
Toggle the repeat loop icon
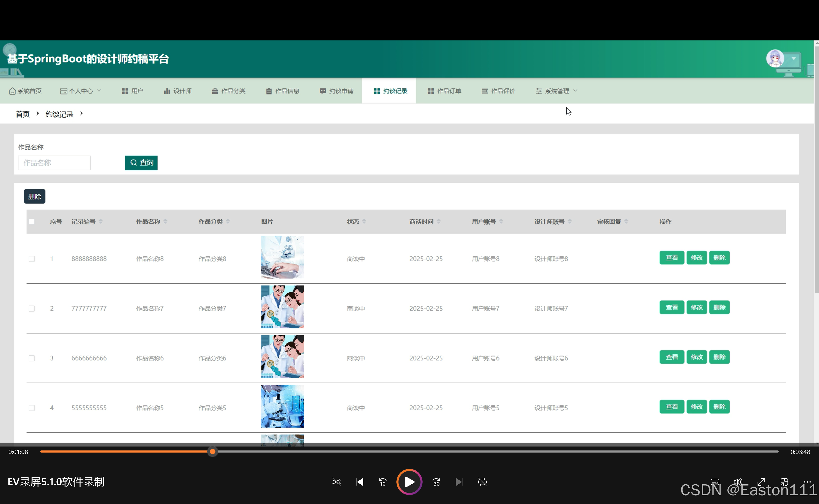482,482
